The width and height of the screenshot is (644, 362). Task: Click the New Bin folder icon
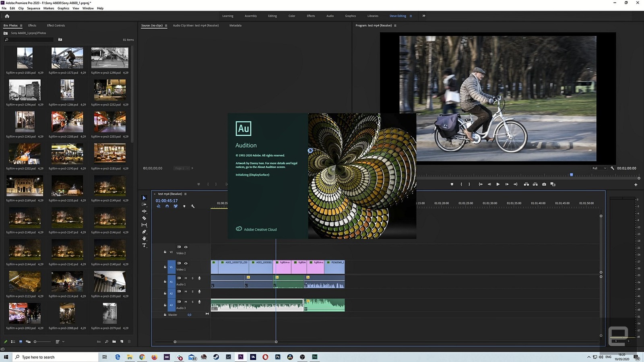click(x=114, y=341)
